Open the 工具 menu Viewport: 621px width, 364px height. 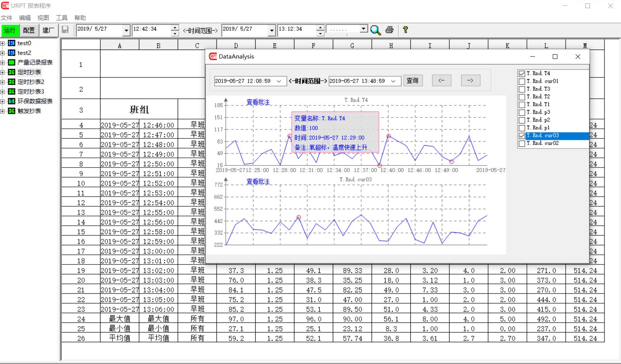[62, 18]
